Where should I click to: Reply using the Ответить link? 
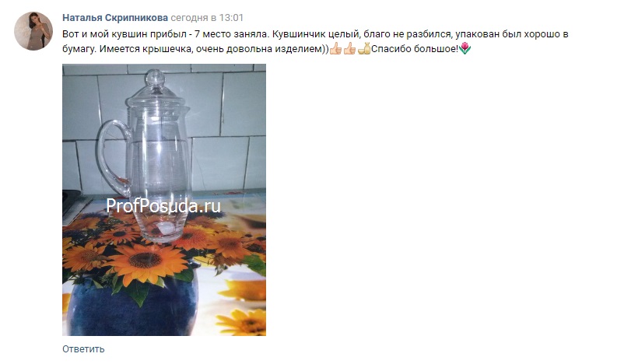pos(83,349)
